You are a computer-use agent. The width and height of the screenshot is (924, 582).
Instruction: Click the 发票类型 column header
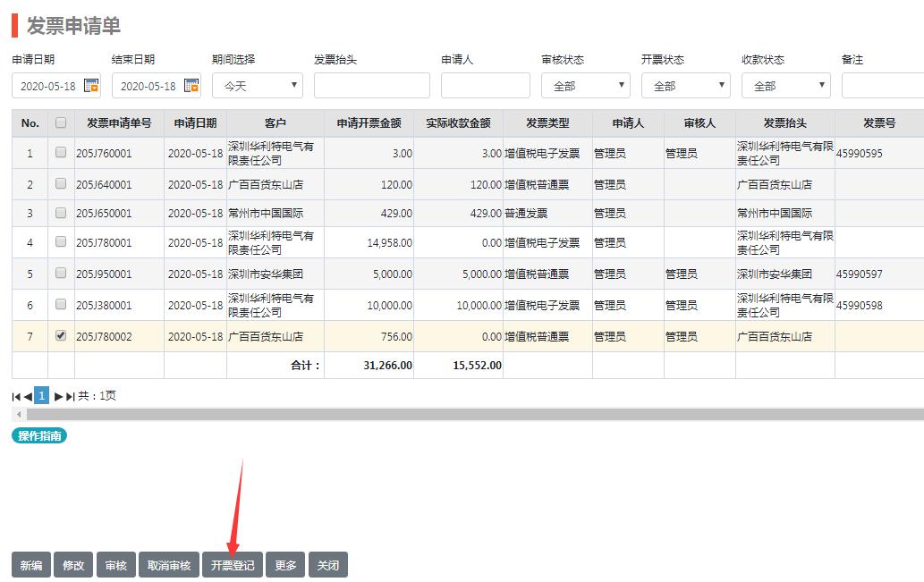(547, 123)
